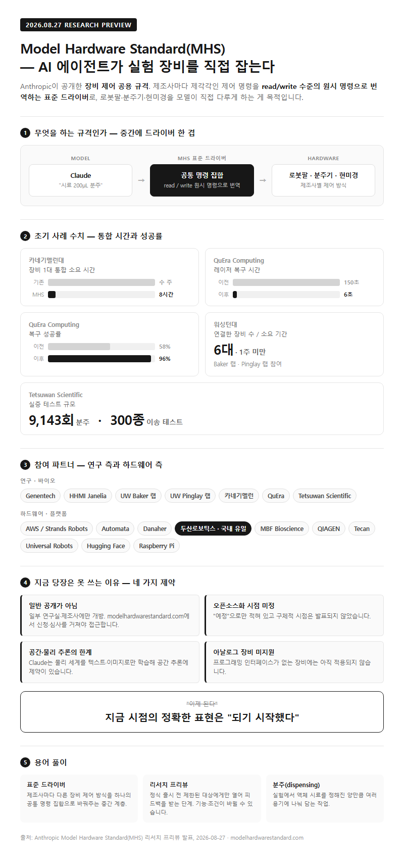The height and width of the screenshot is (868, 404).
Task: Select the HHMI Janelia chip
Action: coord(88,496)
